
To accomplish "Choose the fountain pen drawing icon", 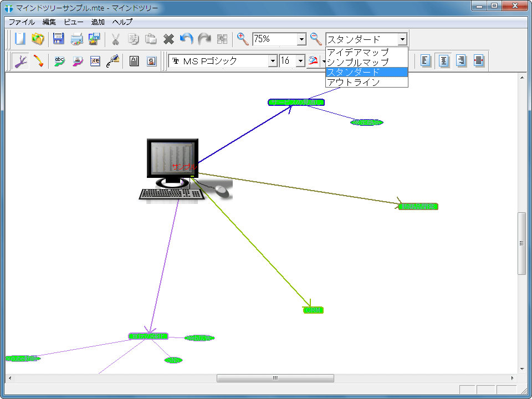I will [x=112, y=61].
